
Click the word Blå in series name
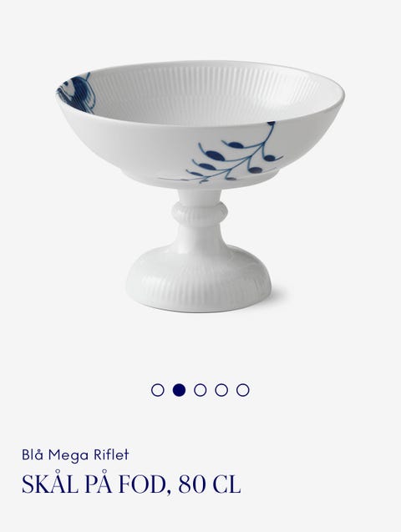click(33, 454)
